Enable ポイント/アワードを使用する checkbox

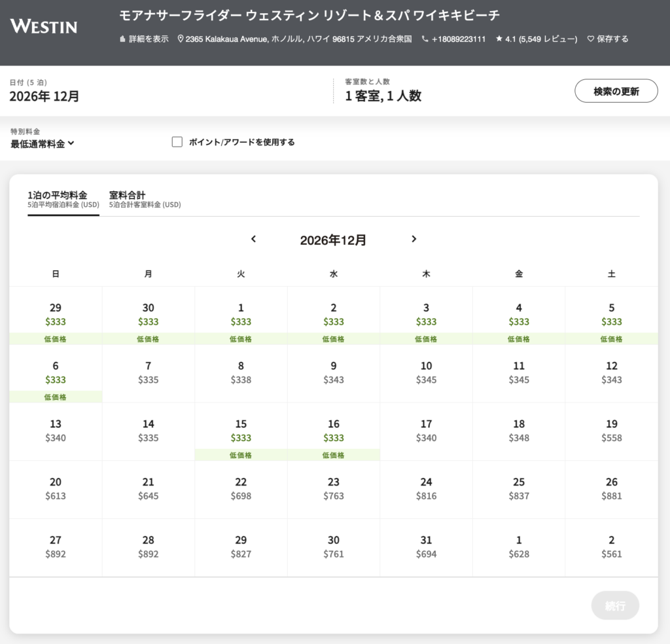(x=177, y=142)
